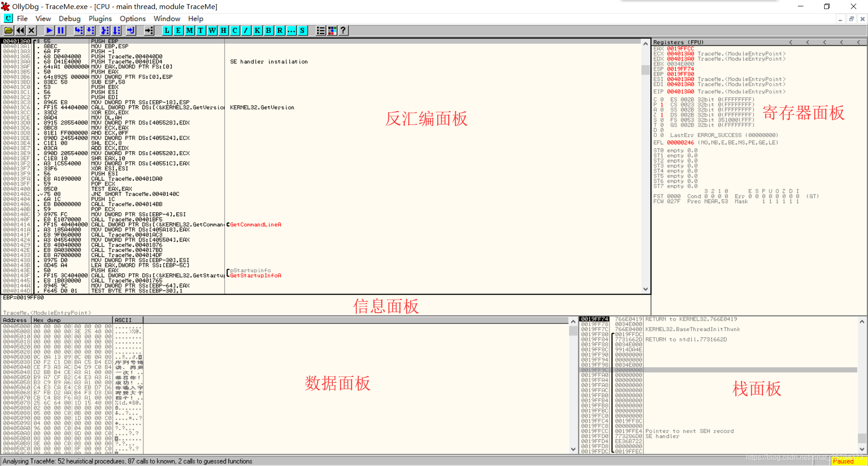Select the EIP register value 004013A0
The height and width of the screenshot is (466, 868).
pos(680,91)
